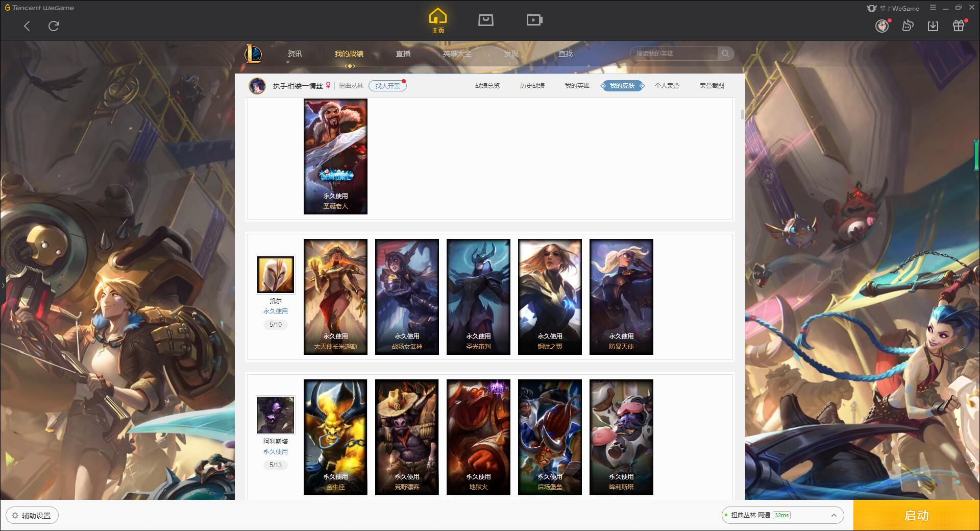Click the 掌上WeGame mobile icon
Screen dimensions: 980x531
tap(893, 8)
